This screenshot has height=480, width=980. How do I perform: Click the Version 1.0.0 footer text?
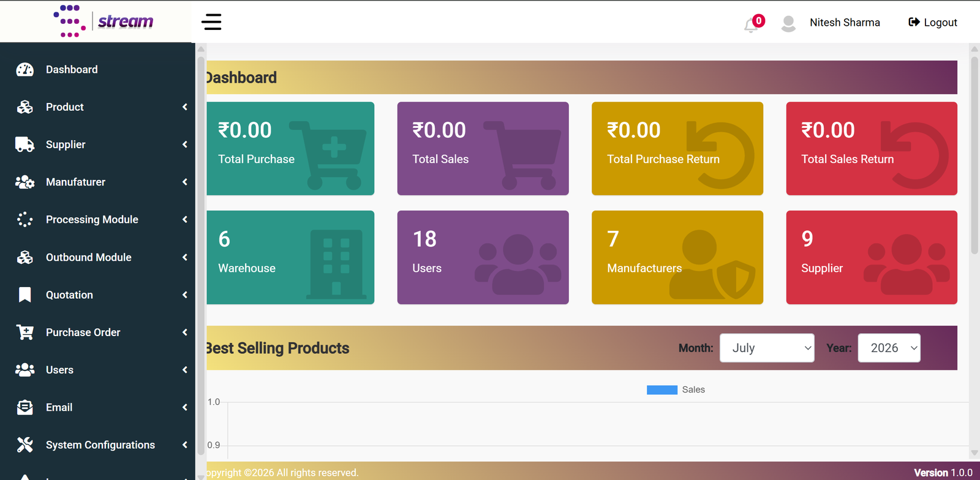[x=943, y=473]
